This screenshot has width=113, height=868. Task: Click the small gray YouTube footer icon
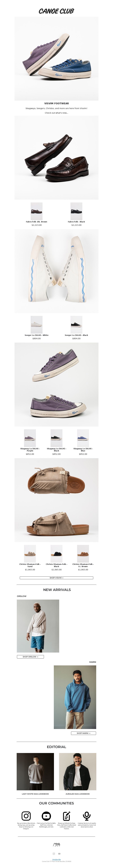59,853
